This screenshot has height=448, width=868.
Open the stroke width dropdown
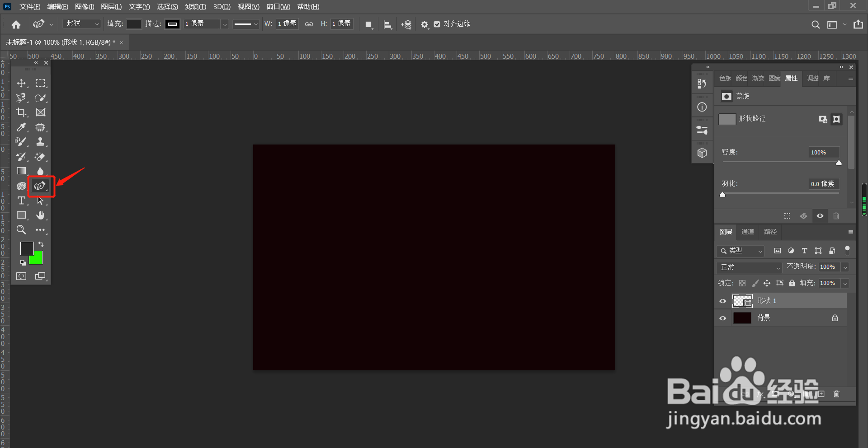pyautogui.click(x=225, y=24)
